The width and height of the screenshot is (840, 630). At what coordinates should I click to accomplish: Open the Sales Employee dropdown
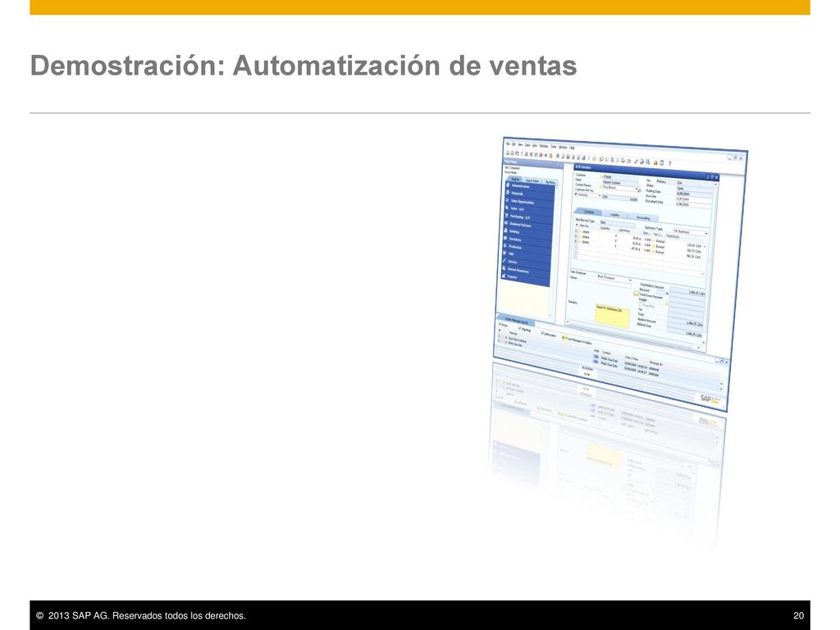[614, 279]
